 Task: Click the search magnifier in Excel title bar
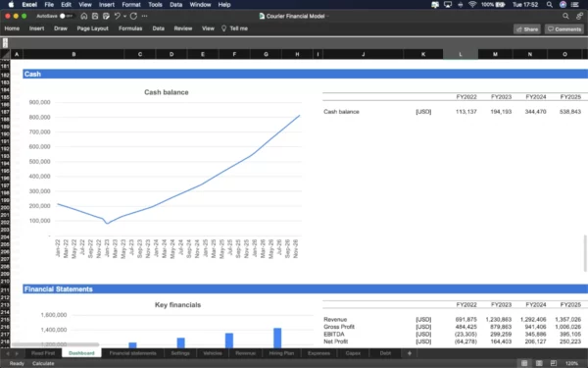point(565,16)
